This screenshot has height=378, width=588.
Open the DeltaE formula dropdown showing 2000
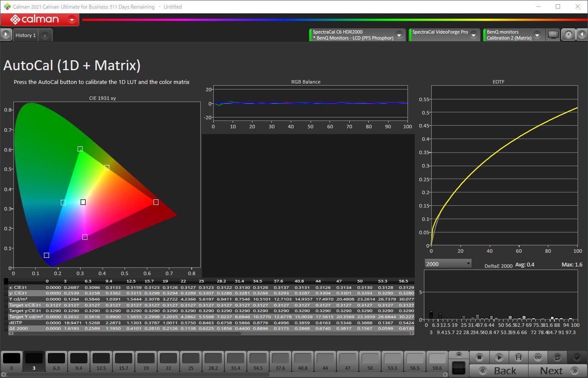coord(448,263)
